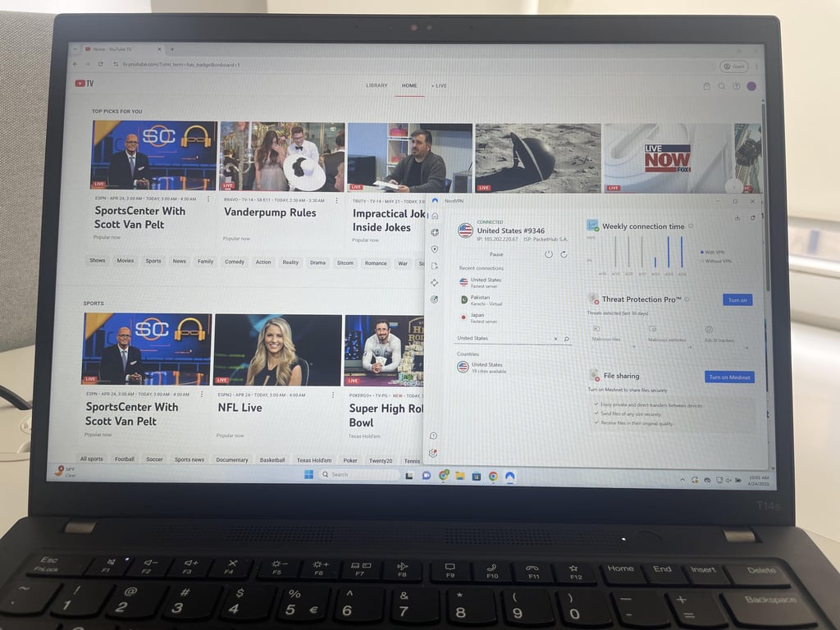The image size is (840, 630).
Task: Open the shield Threat Protection sidebar icon
Action: coord(435,249)
